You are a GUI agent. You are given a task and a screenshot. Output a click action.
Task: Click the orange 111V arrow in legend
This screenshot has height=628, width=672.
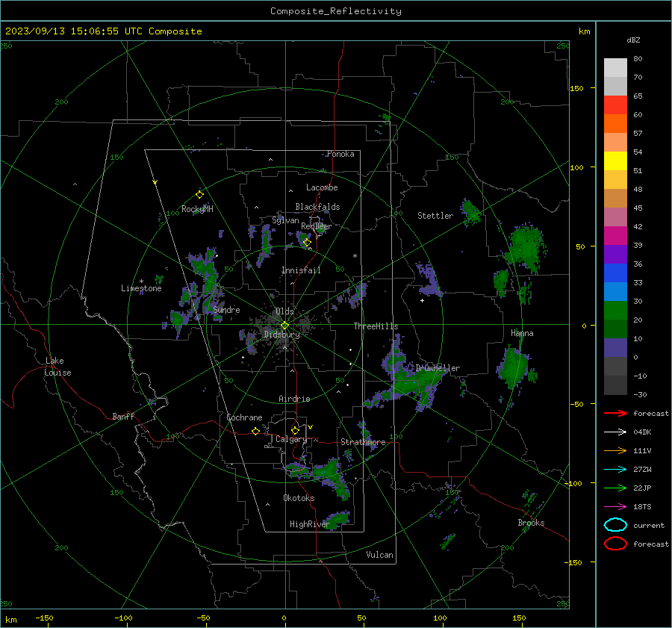tap(615, 450)
